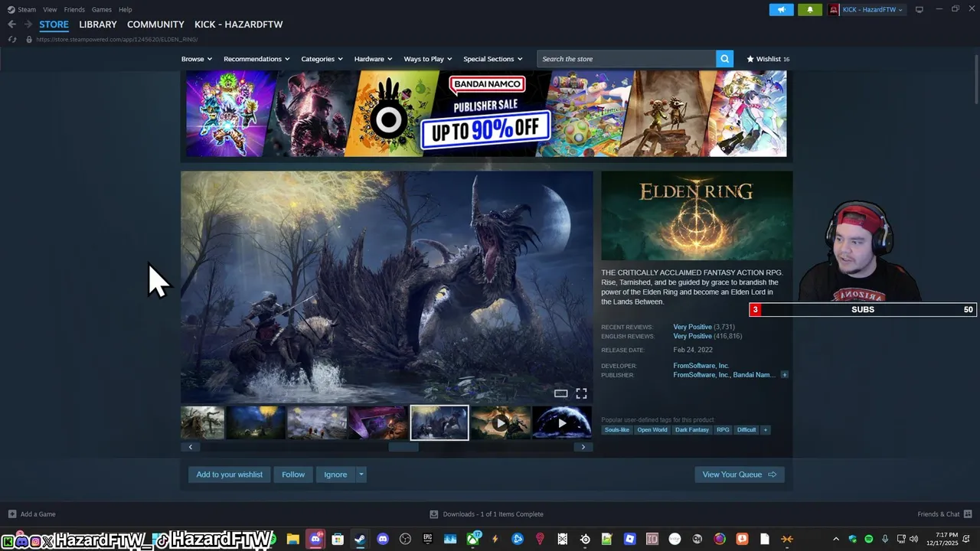Click the page vertical scrollbar thumb
Image resolution: width=980 pixels, height=551 pixels.
(975, 80)
